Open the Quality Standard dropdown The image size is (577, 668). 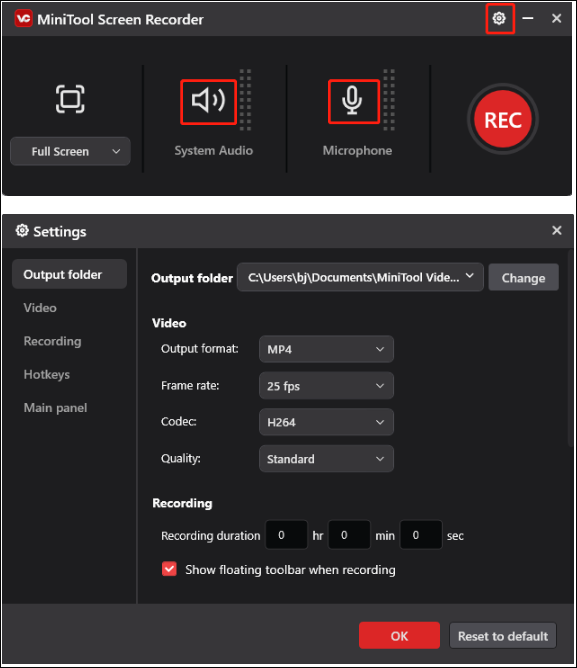click(326, 459)
